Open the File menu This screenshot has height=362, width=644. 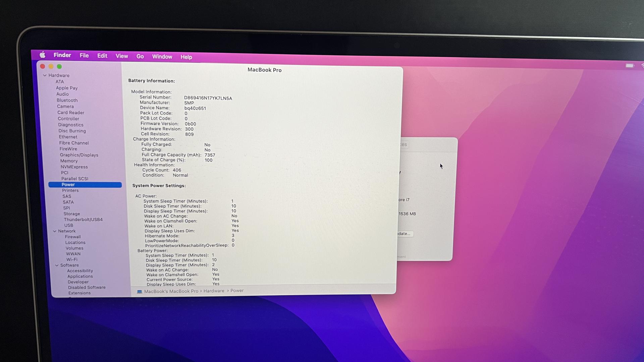(84, 56)
